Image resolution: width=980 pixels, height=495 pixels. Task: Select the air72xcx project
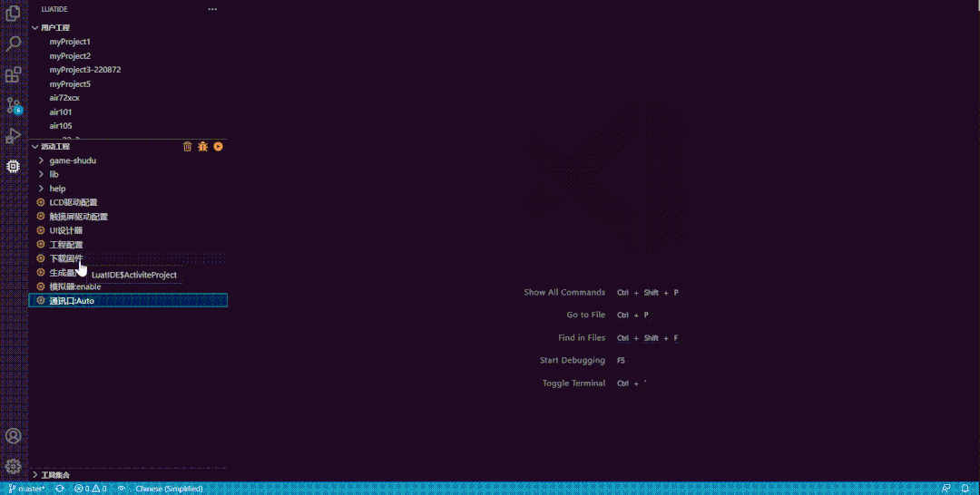click(x=64, y=98)
